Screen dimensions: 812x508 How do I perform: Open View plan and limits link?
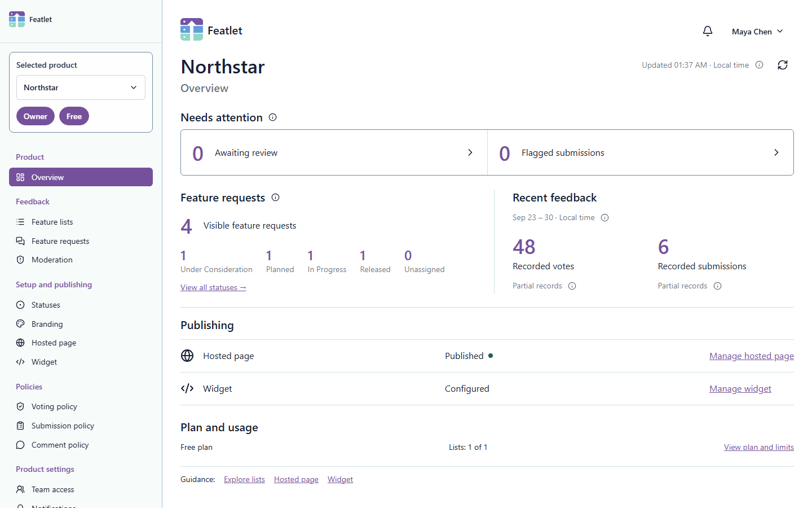click(759, 447)
